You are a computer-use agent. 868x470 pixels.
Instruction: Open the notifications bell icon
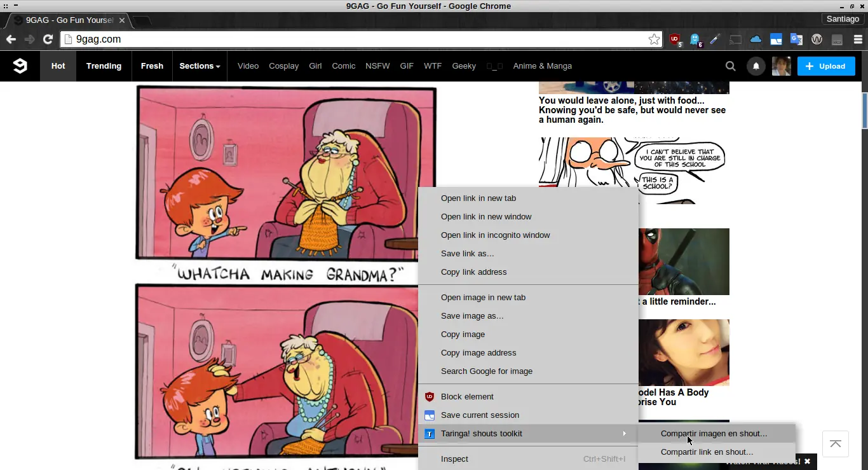(756, 66)
